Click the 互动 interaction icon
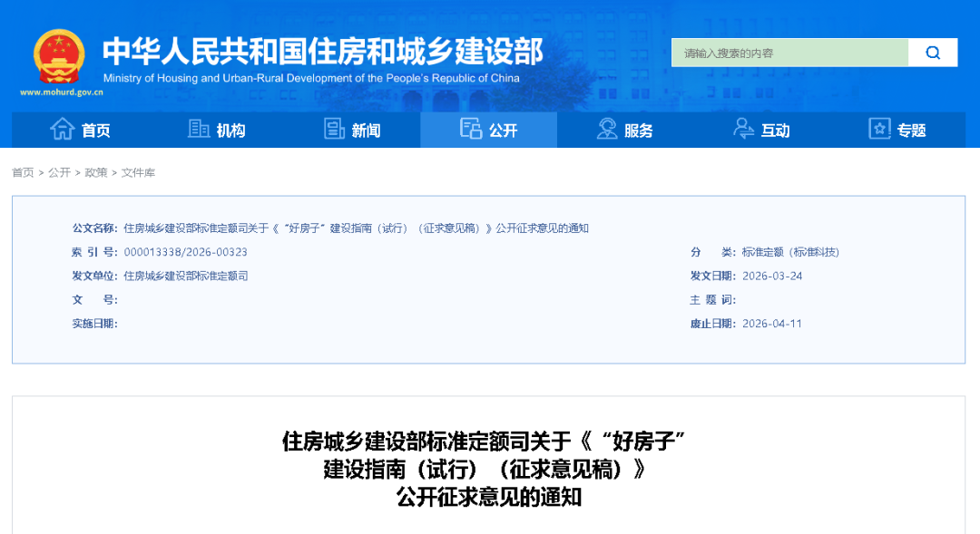 pos(743,130)
